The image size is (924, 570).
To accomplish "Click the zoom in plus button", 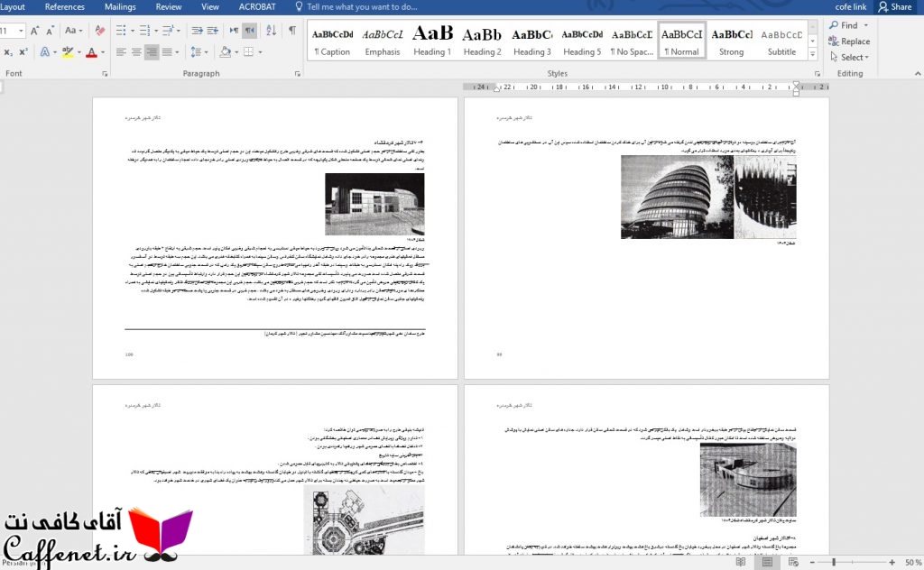I will 892,563.
